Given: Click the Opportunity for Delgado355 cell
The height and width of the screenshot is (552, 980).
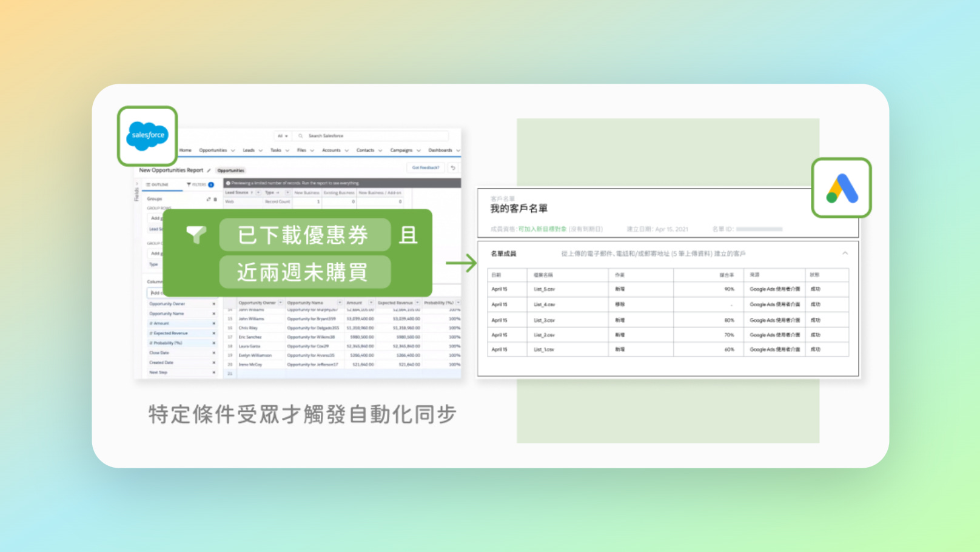Looking at the screenshot, I should 313,328.
